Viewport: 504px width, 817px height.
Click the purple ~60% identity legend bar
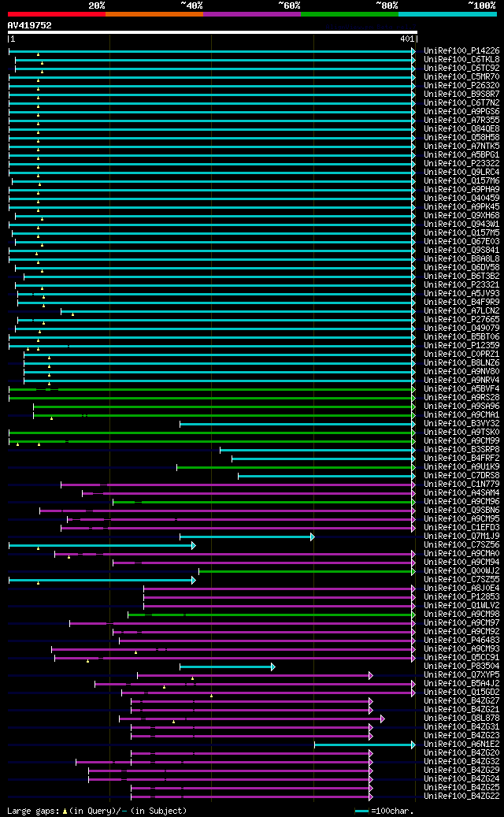pyautogui.click(x=252, y=14)
